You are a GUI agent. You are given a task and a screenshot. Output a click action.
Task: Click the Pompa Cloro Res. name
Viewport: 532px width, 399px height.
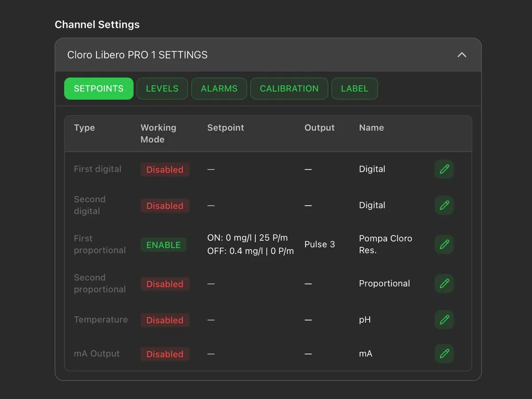(386, 244)
